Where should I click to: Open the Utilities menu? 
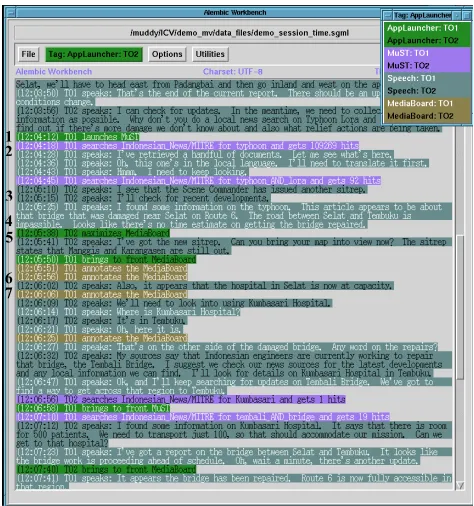(x=210, y=54)
